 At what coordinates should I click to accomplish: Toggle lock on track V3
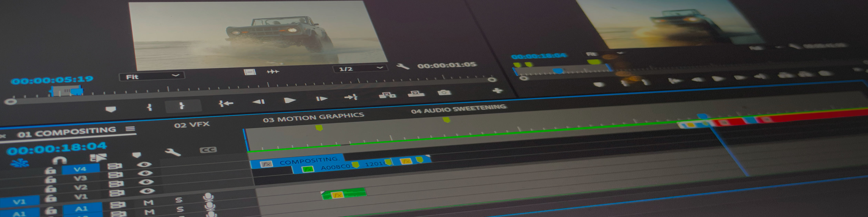(51, 180)
